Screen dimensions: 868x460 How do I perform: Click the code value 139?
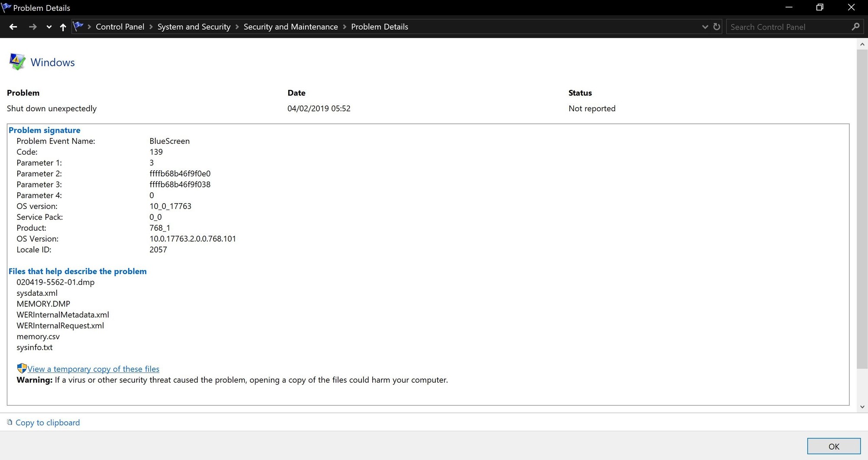point(156,152)
